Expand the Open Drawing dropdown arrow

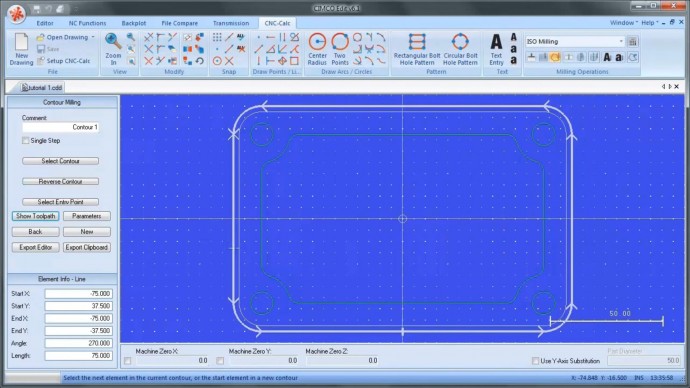93,37
